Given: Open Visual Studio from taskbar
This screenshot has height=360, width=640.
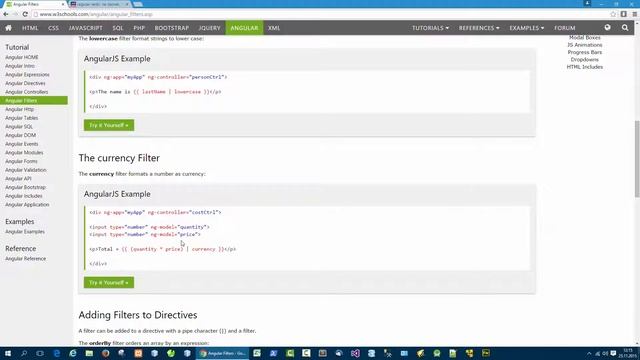Looking at the screenshot, I should [355, 353].
